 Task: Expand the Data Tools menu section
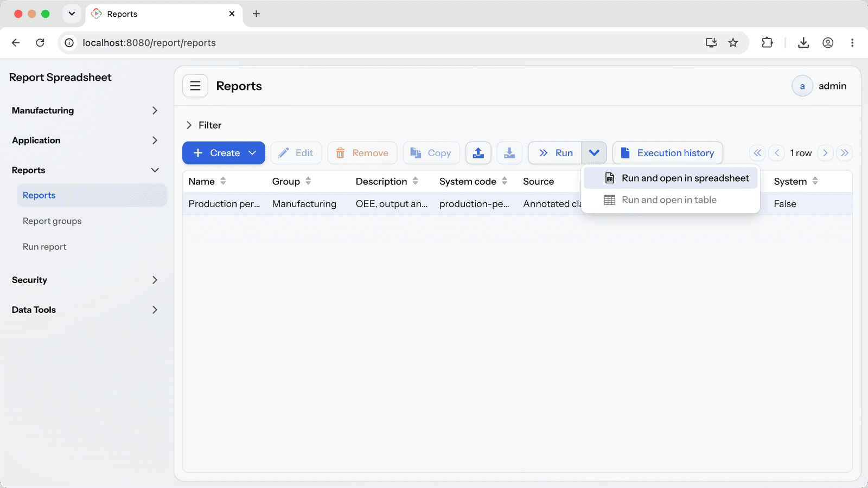(86, 310)
